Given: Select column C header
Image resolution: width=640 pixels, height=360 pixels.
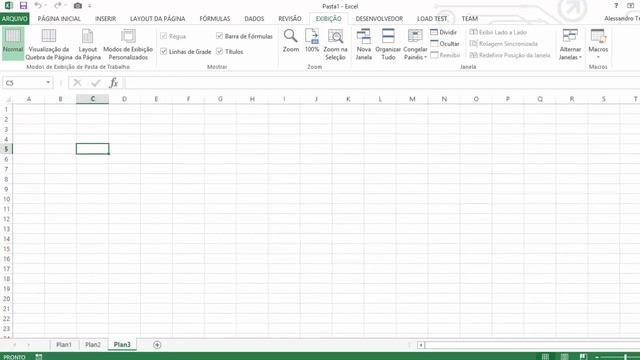Looking at the screenshot, I should pos(93,99).
